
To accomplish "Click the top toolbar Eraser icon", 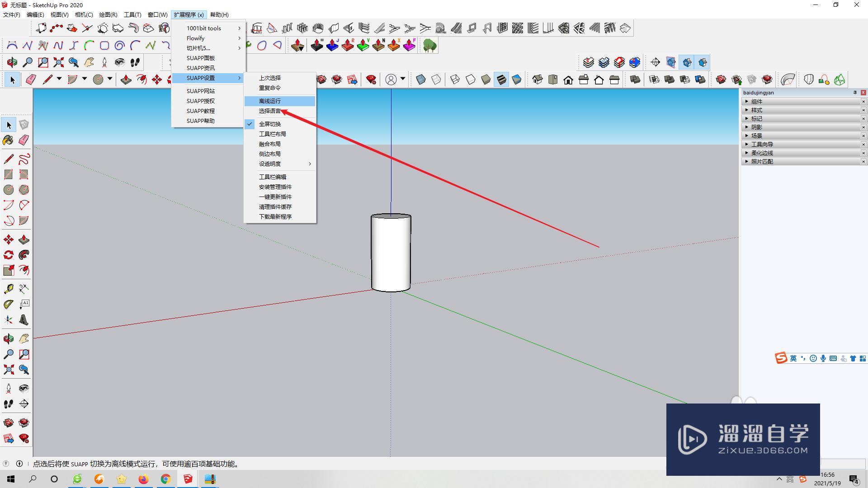I will pos(31,80).
